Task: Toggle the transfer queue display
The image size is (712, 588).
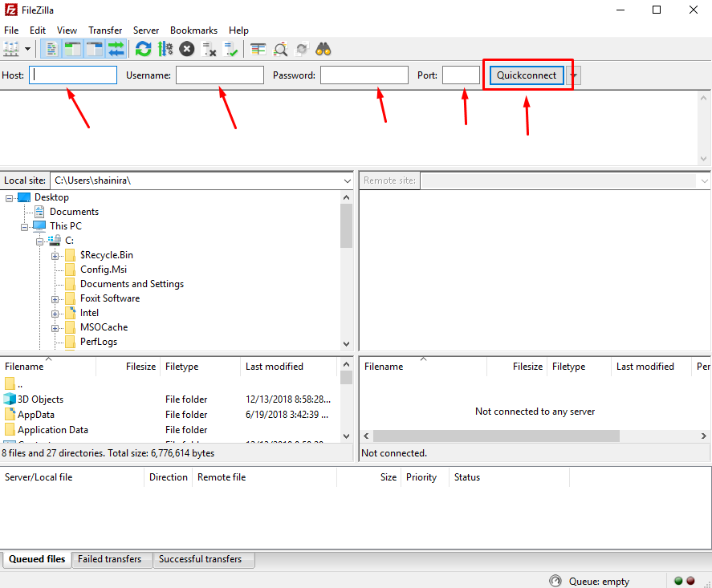Action: (x=116, y=49)
